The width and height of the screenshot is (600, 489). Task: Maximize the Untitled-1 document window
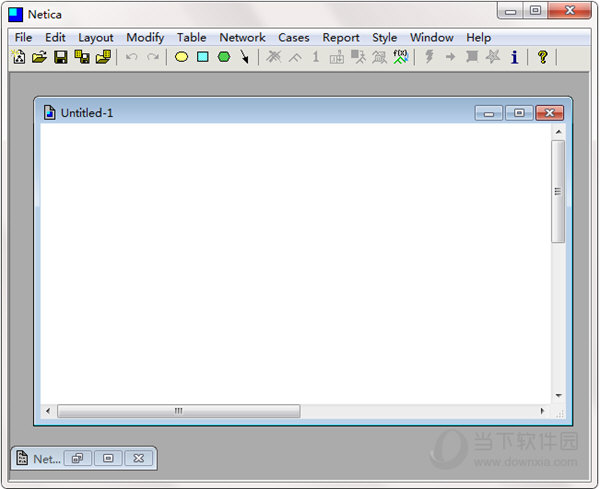519,113
